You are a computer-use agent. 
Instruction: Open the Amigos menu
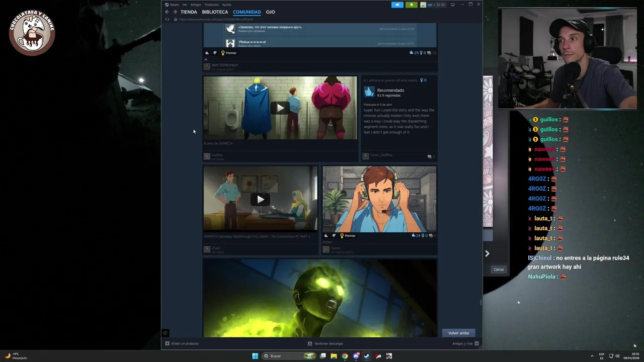point(196,5)
